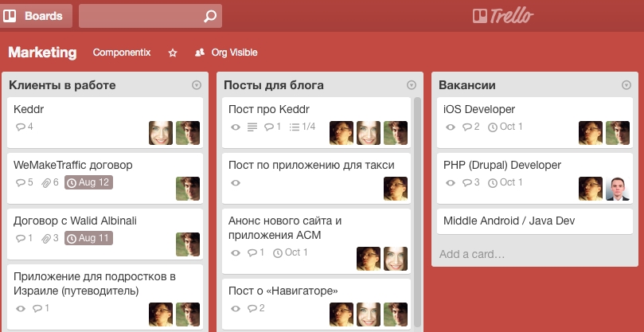Toggle watch eye on Пост о «Навигаторе» card

click(235, 308)
